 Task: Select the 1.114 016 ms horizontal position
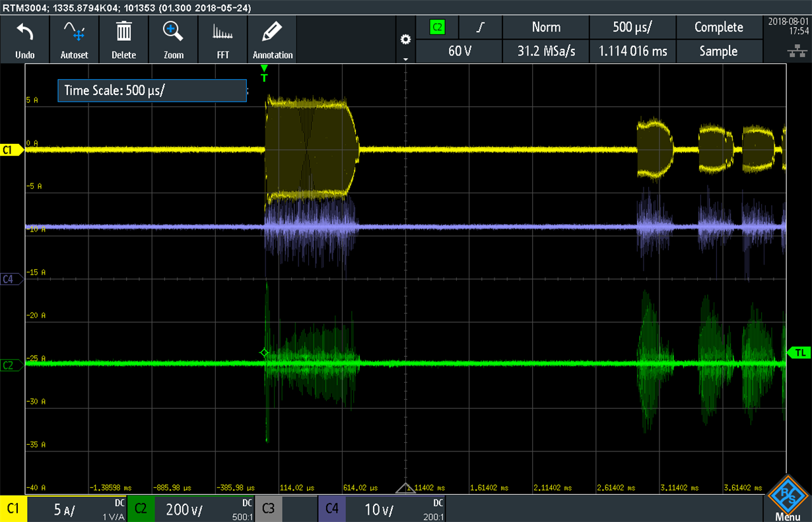632,51
